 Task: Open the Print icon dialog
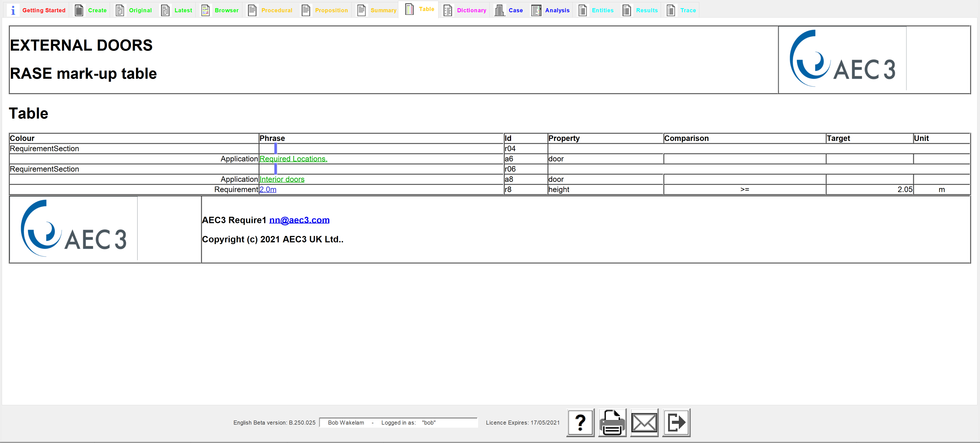click(612, 423)
